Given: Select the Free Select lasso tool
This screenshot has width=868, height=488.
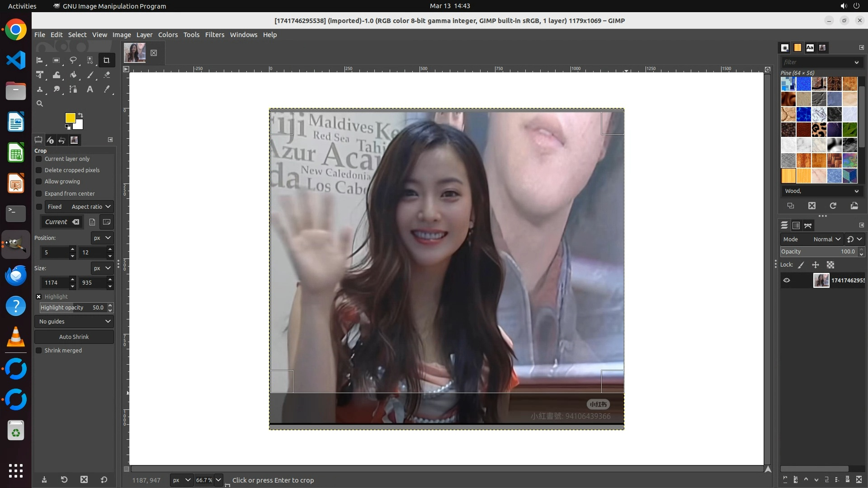Looking at the screenshot, I should [73, 60].
